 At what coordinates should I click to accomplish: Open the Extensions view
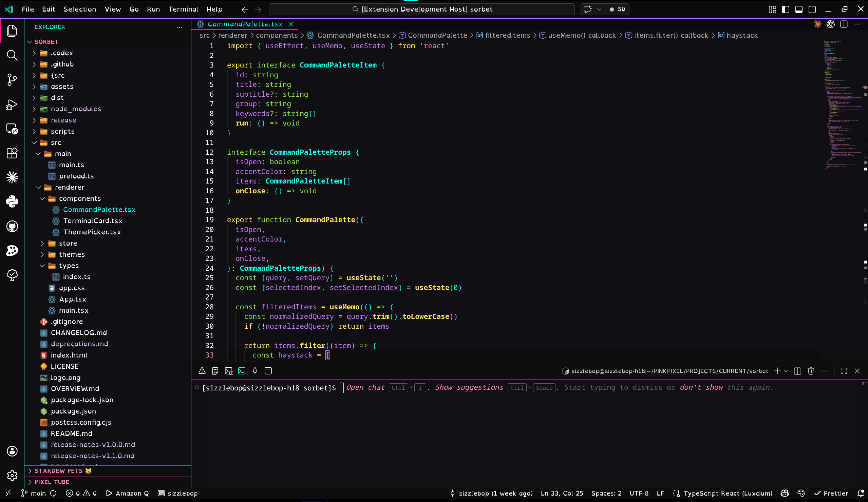(12, 153)
